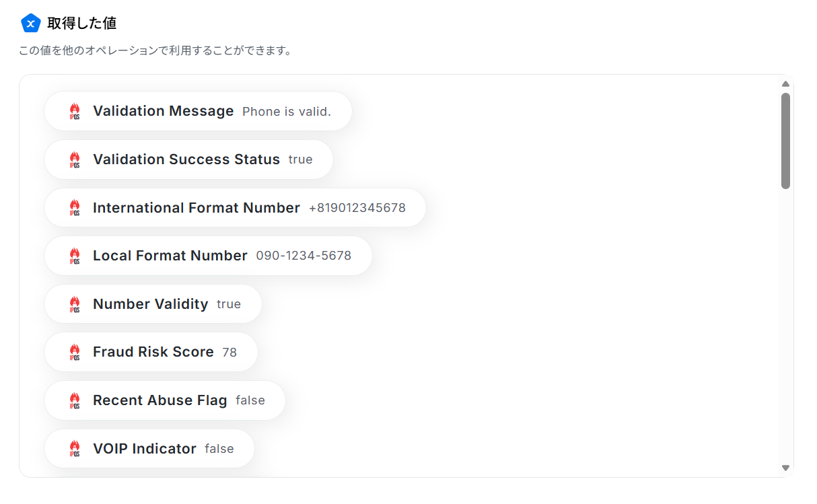817x504 pixels.
Task: Click the IPQS icon beside International Format Number
Action: point(75,208)
